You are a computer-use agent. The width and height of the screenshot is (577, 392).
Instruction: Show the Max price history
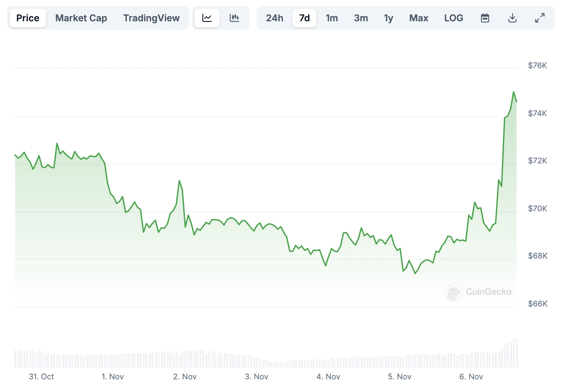point(418,18)
